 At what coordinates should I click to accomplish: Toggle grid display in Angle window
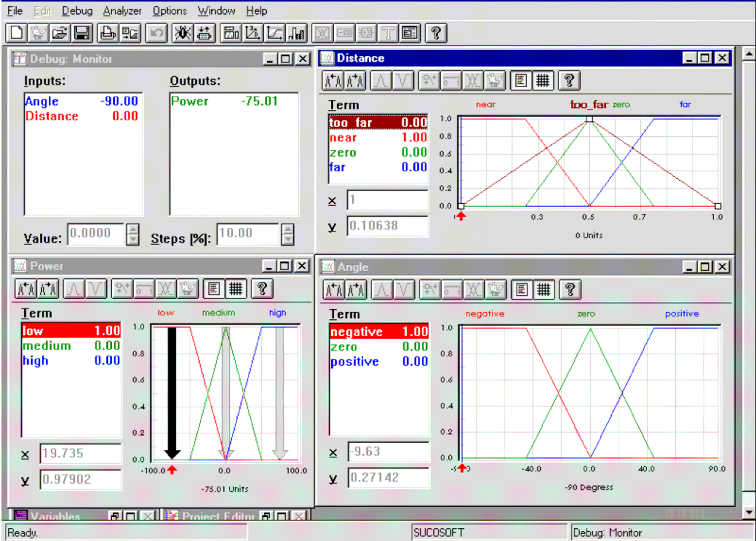click(x=543, y=289)
